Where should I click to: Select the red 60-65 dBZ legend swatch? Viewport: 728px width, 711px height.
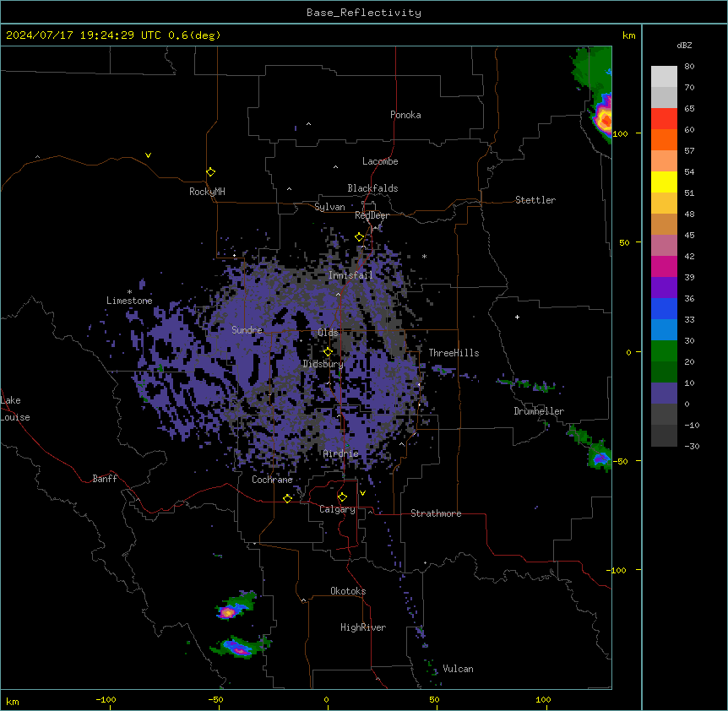tap(664, 118)
